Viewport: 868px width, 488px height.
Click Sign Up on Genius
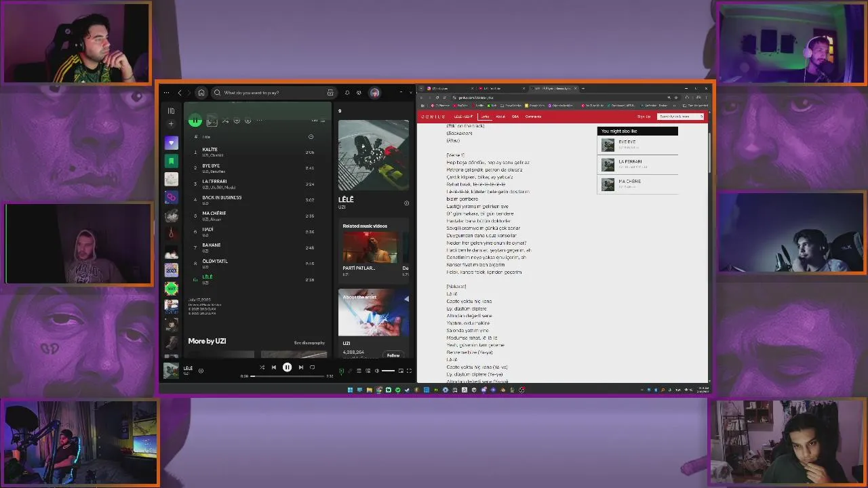644,117
